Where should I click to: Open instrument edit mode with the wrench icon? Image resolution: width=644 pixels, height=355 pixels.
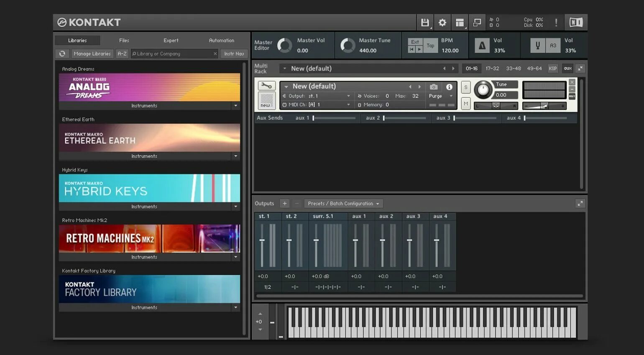click(x=266, y=86)
